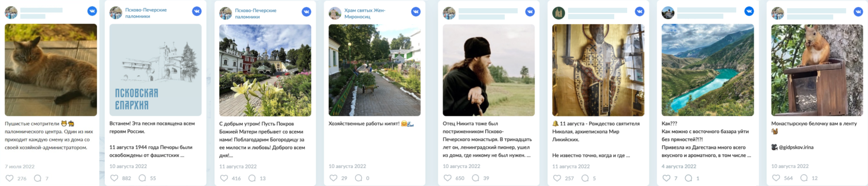Open the @gidpskov.irina mention link
868x186 pixels.
(796, 147)
